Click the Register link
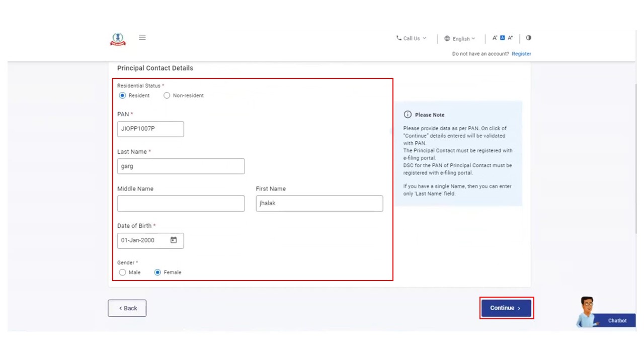This screenshot has width=644, height=362. pyautogui.click(x=521, y=54)
